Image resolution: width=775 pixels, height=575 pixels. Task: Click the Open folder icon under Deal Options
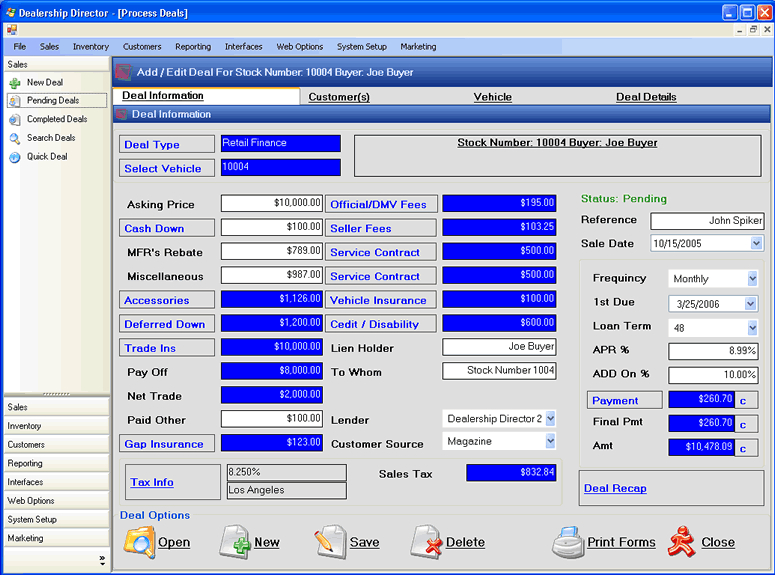(139, 542)
